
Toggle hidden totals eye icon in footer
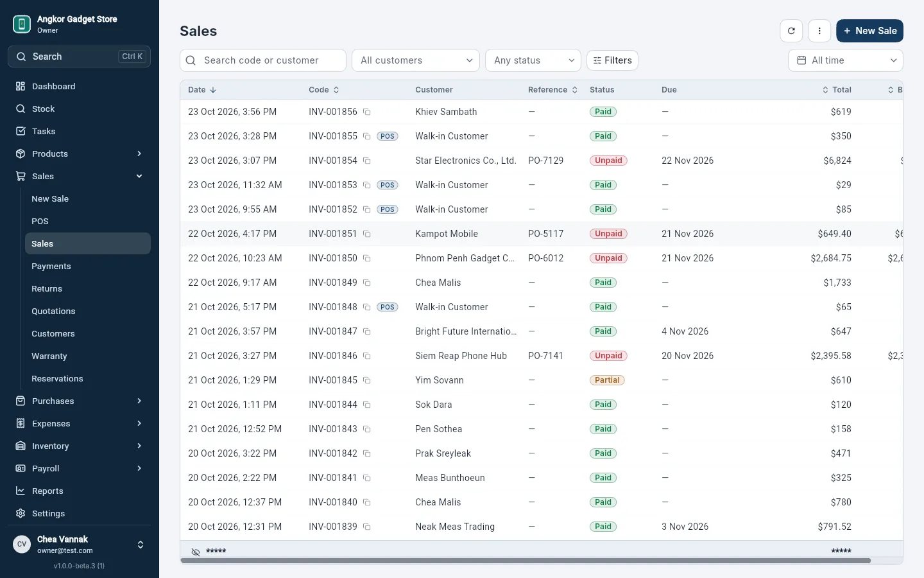[x=196, y=552]
